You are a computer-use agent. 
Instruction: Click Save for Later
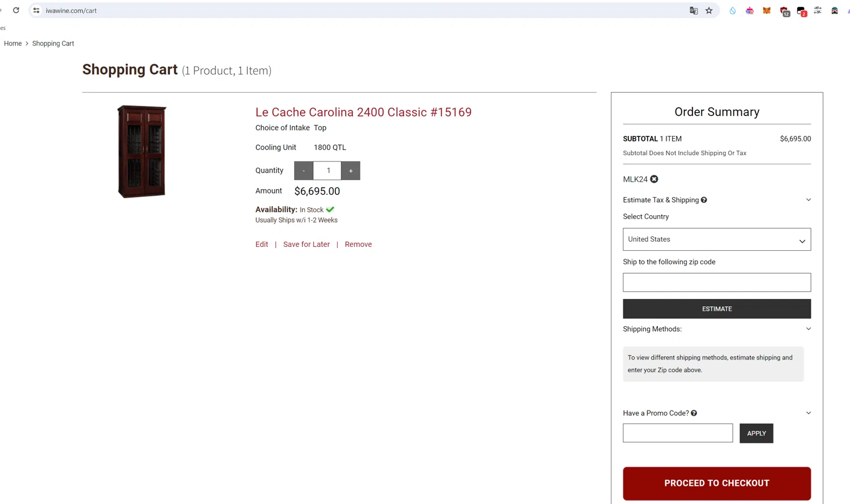coord(306,245)
